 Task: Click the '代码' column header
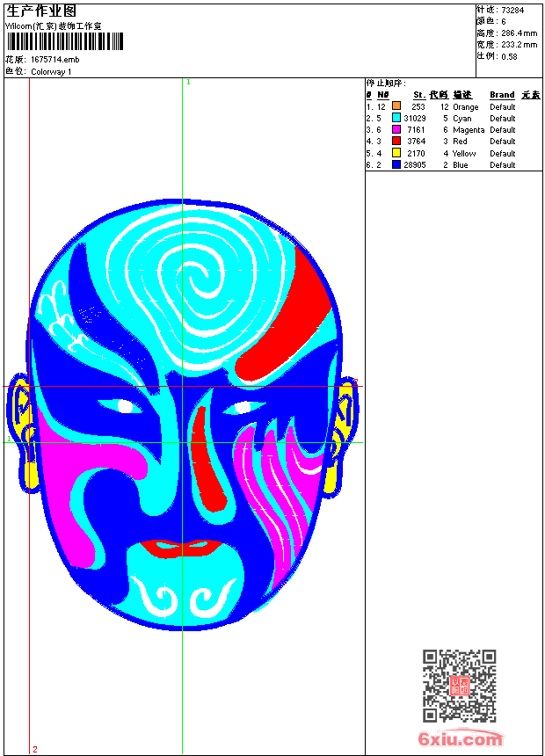[439, 95]
